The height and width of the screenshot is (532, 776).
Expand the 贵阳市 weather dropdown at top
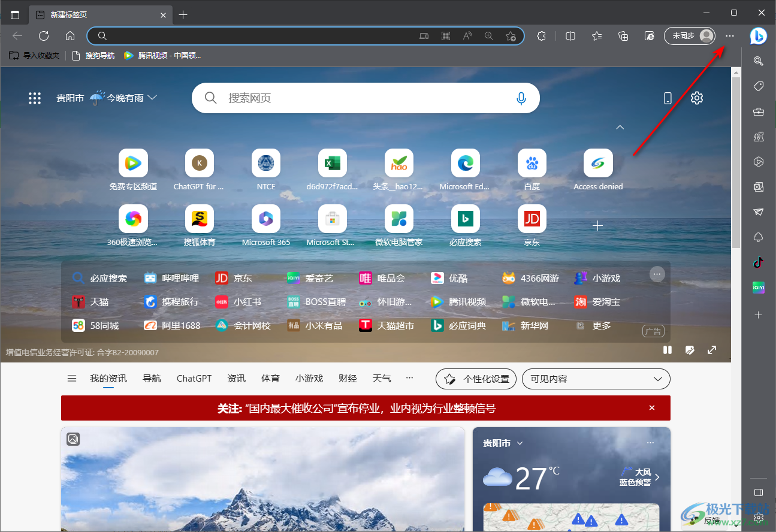152,98
